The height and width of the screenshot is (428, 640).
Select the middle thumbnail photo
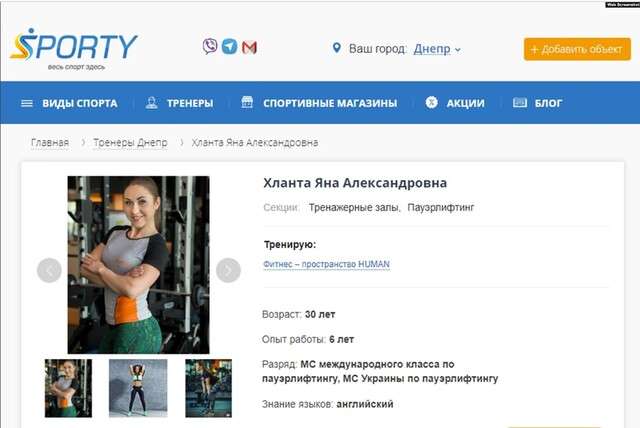tap(138, 388)
